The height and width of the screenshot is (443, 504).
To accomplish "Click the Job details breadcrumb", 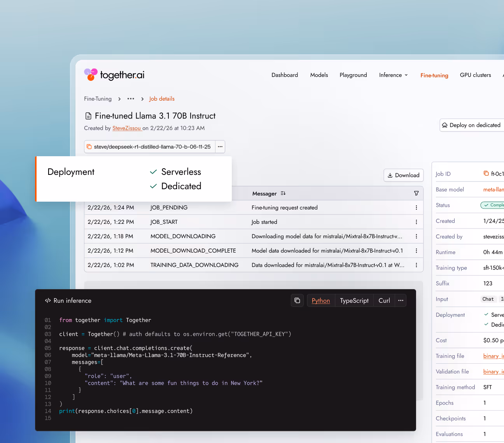I will click(x=162, y=99).
